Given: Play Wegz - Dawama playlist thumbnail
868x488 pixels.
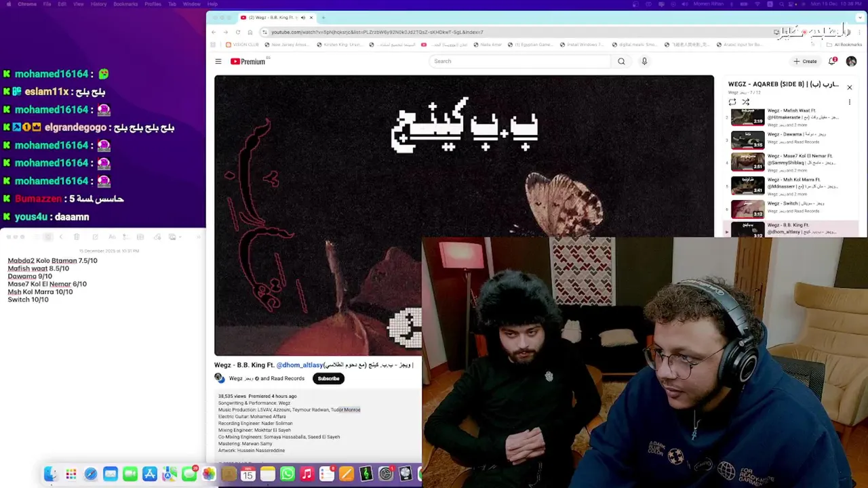Looking at the screenshot, I should coord(747,140).
